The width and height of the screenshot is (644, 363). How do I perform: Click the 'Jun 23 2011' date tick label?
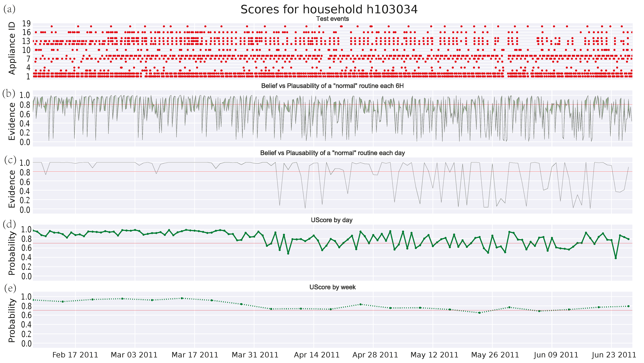click(x=614, y=355)
